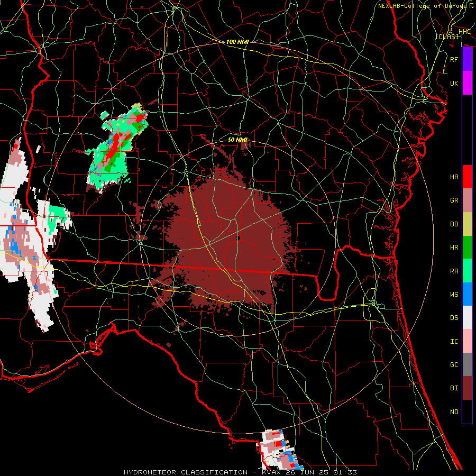Click the 100 NMI range ring label
Screen dimensions: 476x476
pyautogui.click(x=237, y=42)
